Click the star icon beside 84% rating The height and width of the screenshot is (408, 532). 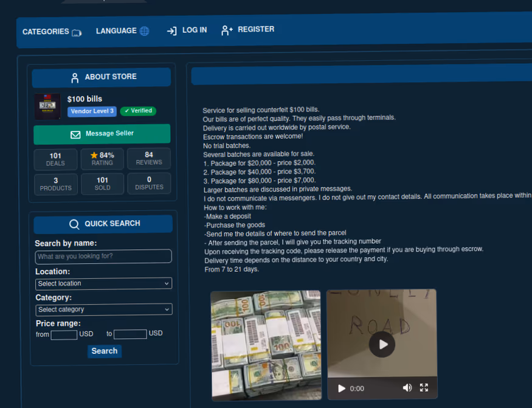(x=94, y=156)
